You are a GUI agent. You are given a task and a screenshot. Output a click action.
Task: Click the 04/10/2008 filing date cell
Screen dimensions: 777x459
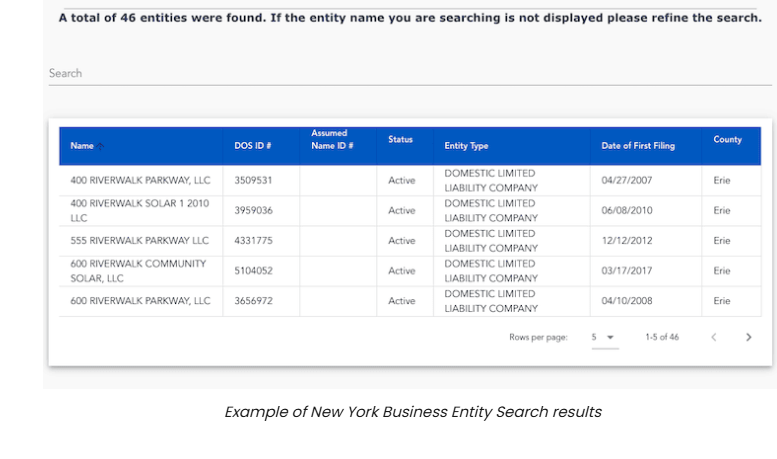(x=623, y=301)
